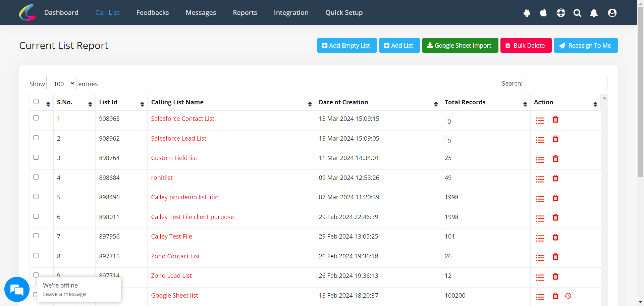
Task: Check the box for list 898496
Action: pos(36,196)
